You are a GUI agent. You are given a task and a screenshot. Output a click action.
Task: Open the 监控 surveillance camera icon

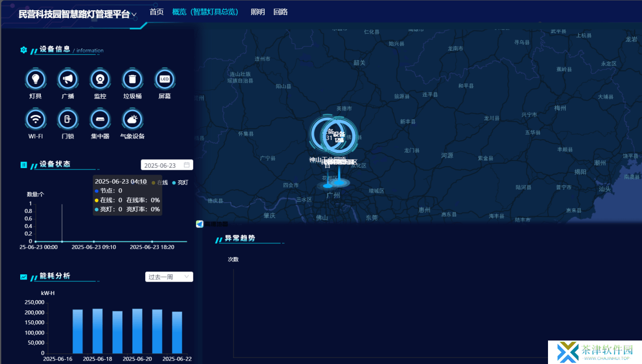click(100, 79)
